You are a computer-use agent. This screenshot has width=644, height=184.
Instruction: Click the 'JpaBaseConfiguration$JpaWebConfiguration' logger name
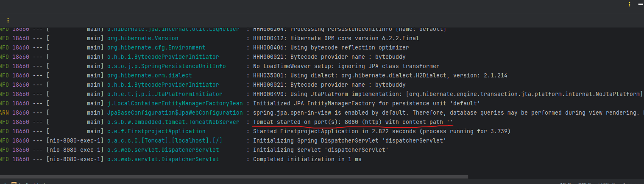click(175, 113)
